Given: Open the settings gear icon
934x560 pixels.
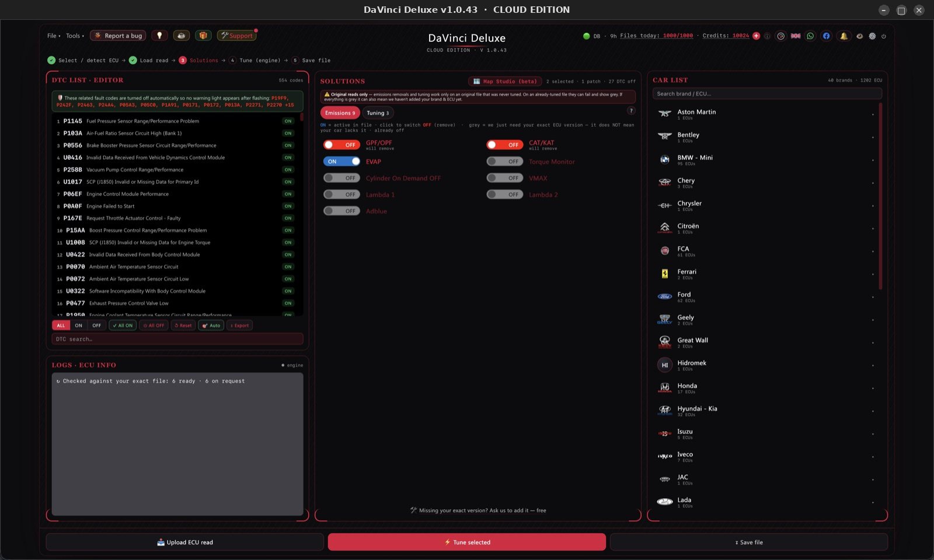Looking at the screenshot, I should [x=872, y=36].
